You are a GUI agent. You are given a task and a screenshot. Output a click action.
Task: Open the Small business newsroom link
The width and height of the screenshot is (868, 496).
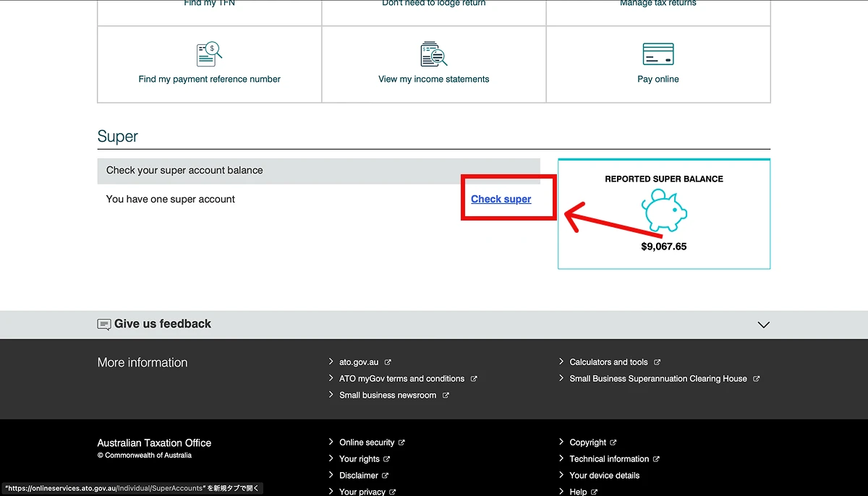[388, 395]
